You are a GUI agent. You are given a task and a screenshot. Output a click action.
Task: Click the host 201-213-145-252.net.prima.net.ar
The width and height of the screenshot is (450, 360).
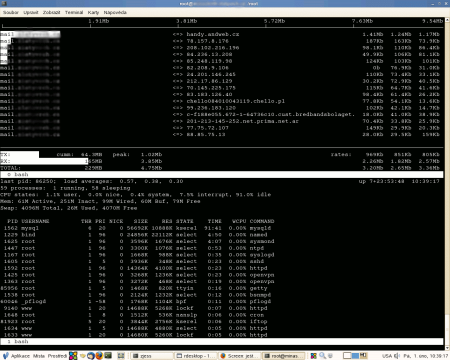[242, 121]
